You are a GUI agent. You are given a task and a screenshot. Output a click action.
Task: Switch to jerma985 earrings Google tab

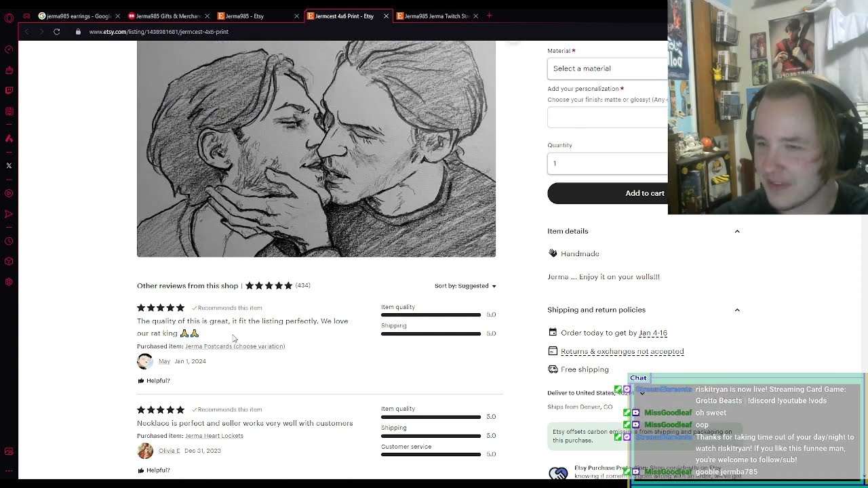click(x=79, y=16)
